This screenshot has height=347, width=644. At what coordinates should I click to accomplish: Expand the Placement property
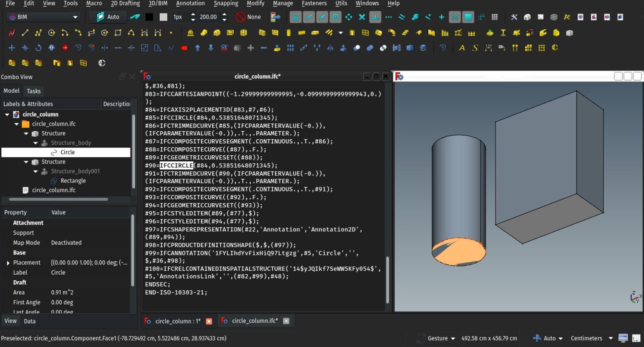[8, 263]
